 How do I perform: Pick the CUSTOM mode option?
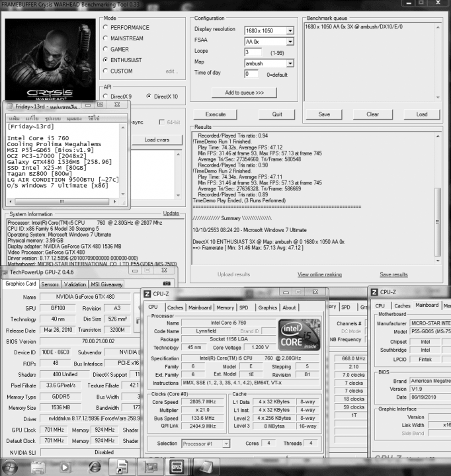(105, 71)
